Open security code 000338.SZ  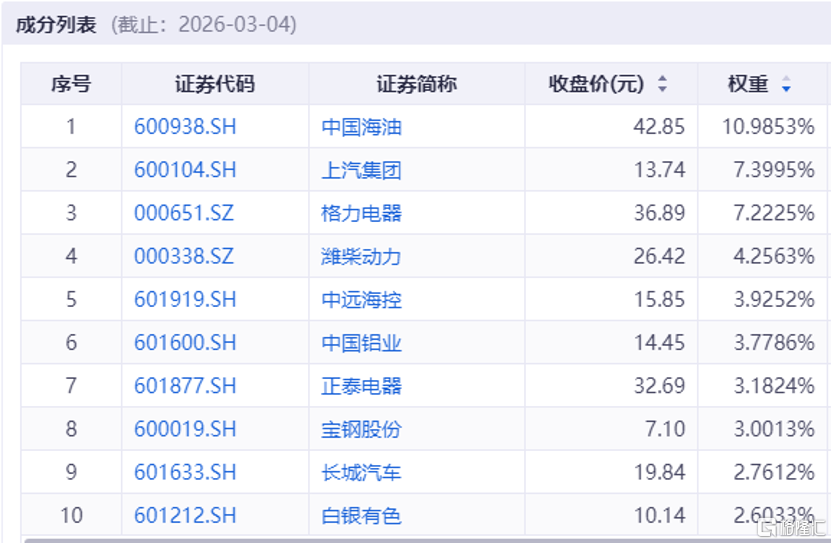pos(184,256)
